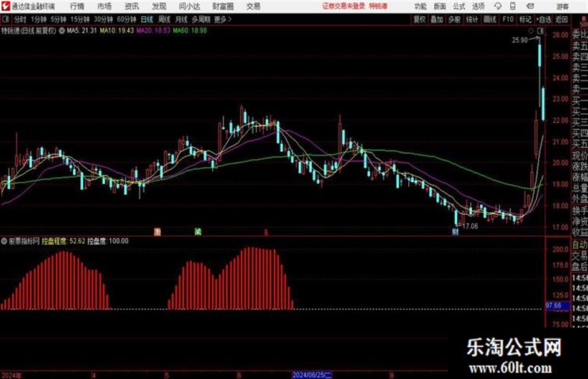The height and width of the screenshot is (379, 588).
Task: Open the 市场 menu
Action: pyautogui.click(x=105, y=6)
